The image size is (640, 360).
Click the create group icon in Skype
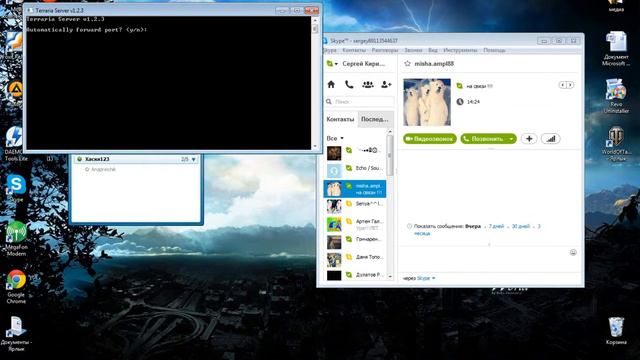coord(368,84)
